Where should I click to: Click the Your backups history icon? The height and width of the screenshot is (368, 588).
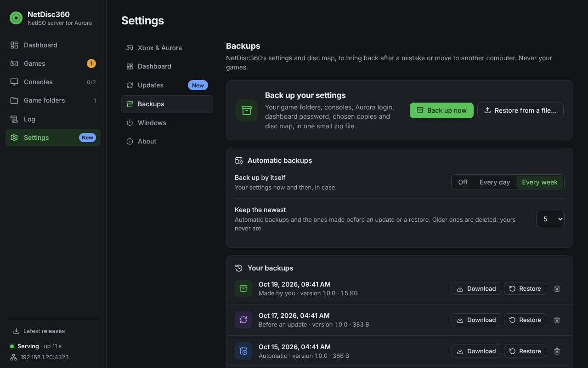point(239,268)
